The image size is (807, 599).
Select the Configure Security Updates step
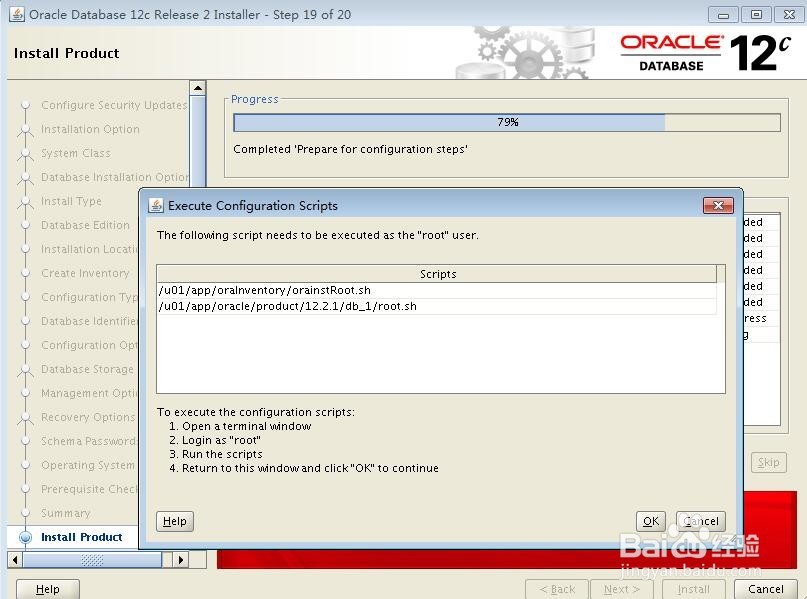(114, 105)
